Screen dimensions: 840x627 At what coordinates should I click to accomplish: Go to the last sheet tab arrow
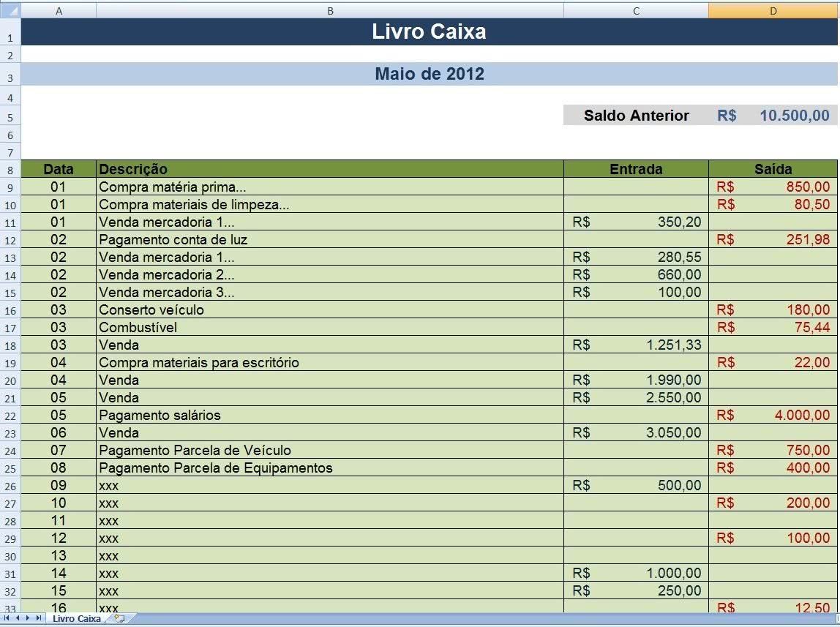click(x=38, y=618)
